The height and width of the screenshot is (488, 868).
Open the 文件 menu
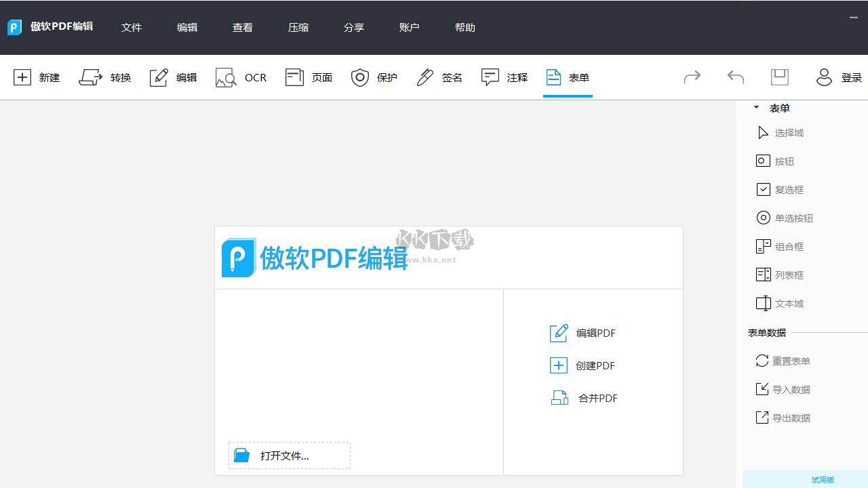tap(131, 27)
